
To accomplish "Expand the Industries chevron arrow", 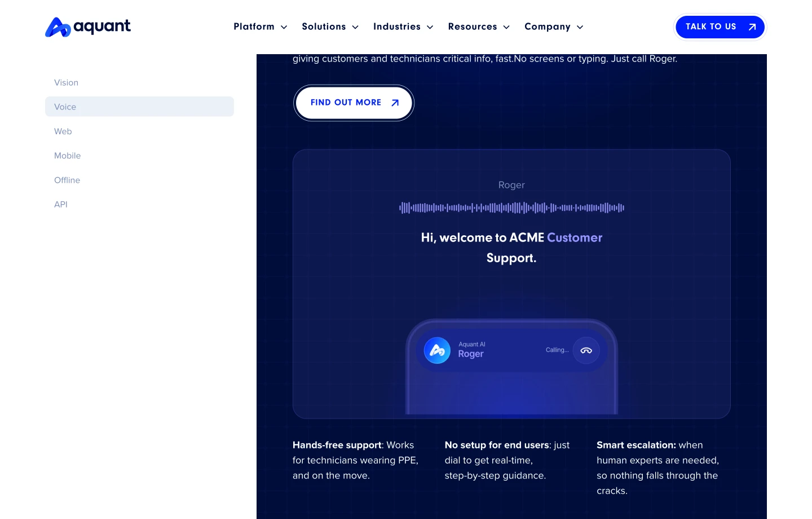I will tap(430, 27).
